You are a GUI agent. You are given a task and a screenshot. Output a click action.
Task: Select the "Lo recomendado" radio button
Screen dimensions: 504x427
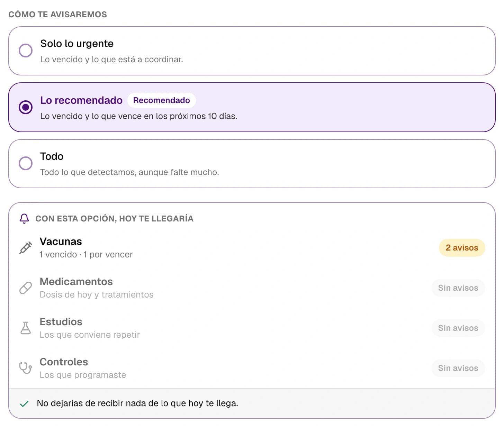[26, 107]
